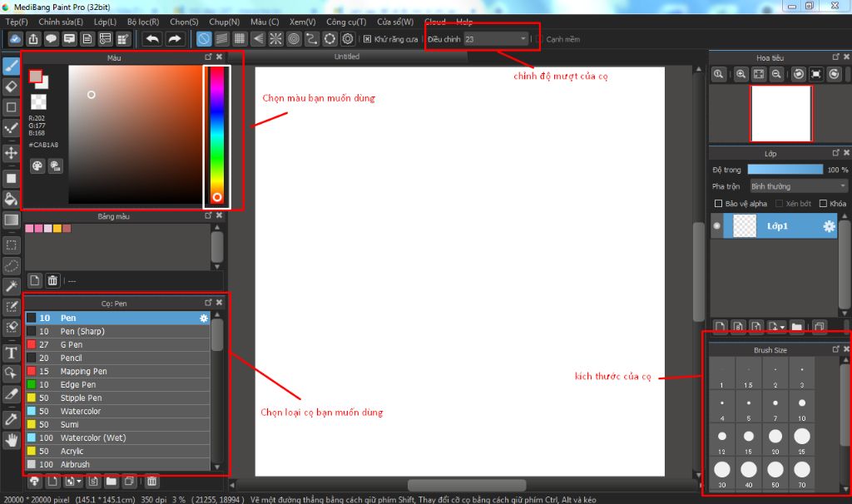Select the Eyedropper tool
This screenshot has height=504, width=852.
click(11, 419)
